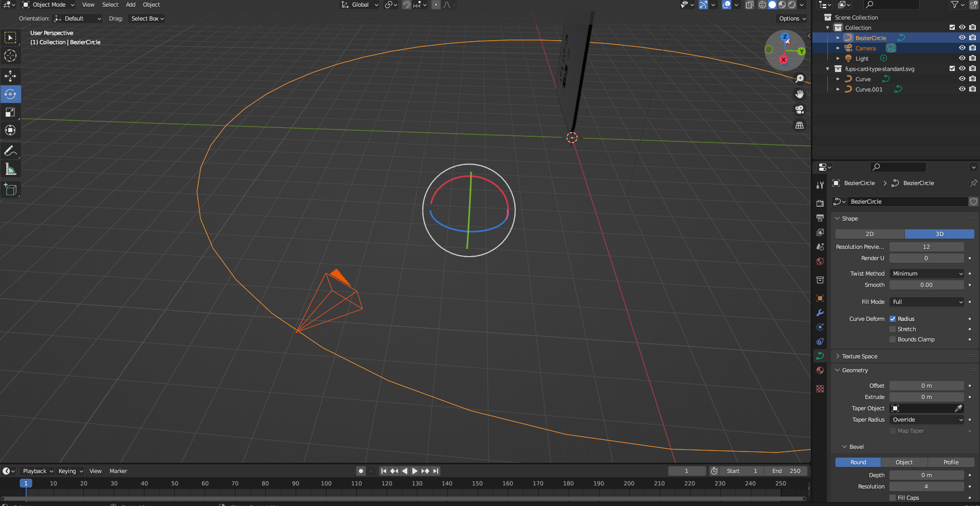Open the Twist Method Minimum dropdown
The image size is (980, 506).
coord(927,274)
